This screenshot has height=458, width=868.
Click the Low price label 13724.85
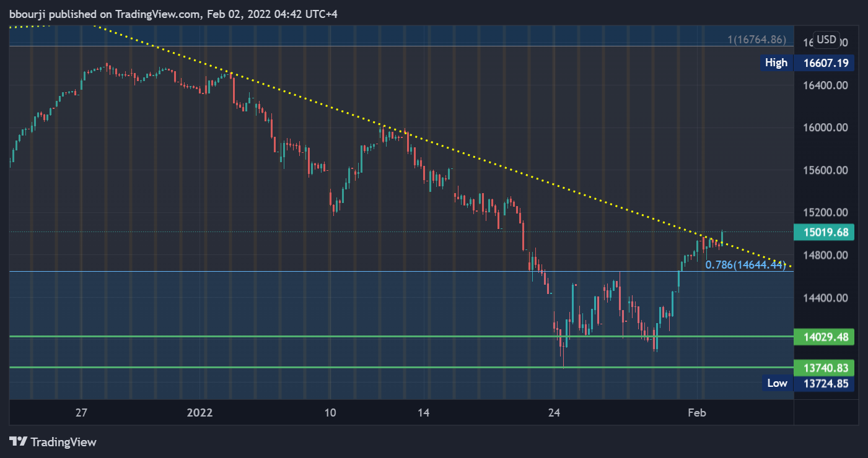pyautogui.click(x=826, y=383)
